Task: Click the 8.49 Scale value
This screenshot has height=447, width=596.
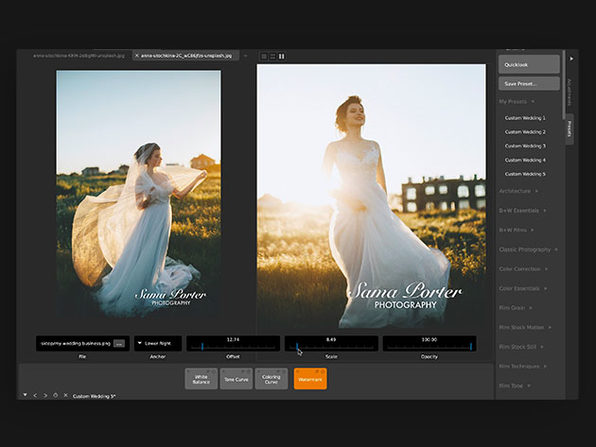Action: point(331,339)
